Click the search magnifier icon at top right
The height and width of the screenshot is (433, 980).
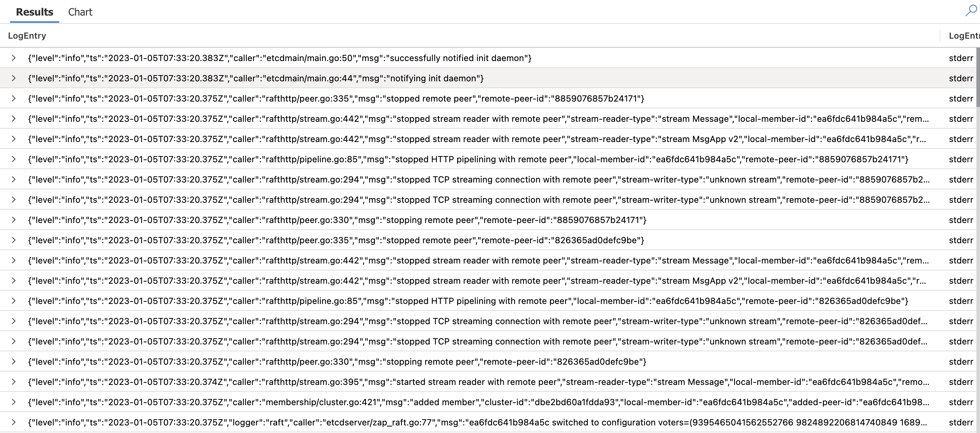coord(971,10)
